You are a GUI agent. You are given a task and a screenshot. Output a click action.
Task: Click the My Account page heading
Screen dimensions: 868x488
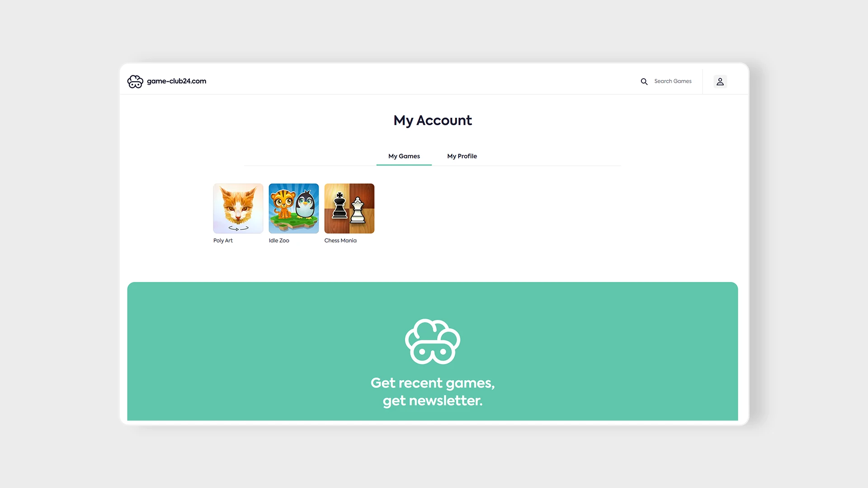tap(433, 120)
